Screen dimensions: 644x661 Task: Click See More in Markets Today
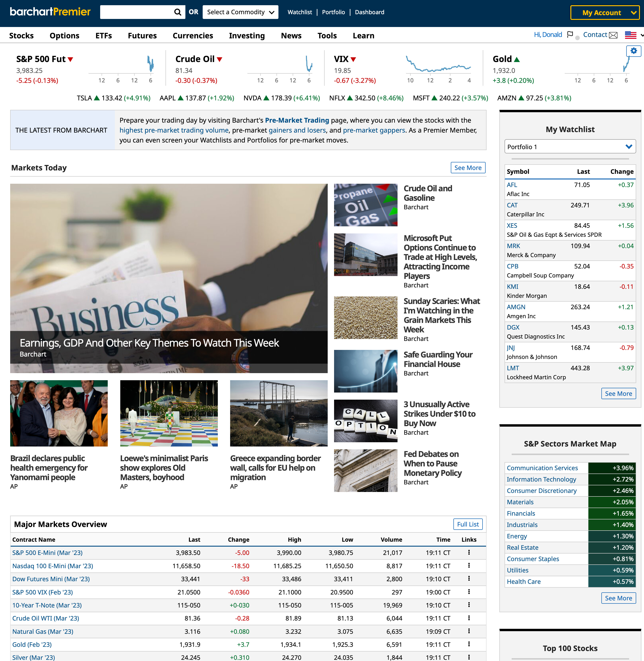pyautogui.click(x=468, y=168)
